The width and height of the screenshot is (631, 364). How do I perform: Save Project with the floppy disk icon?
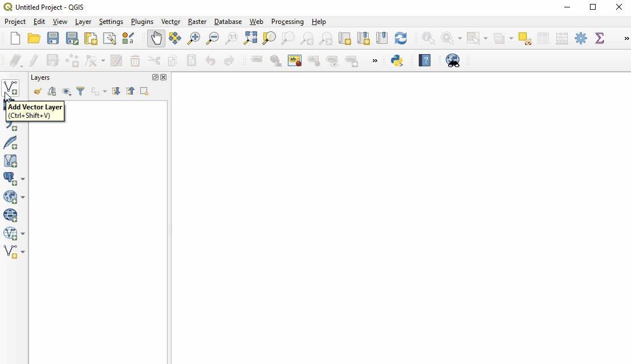(52, 38)
